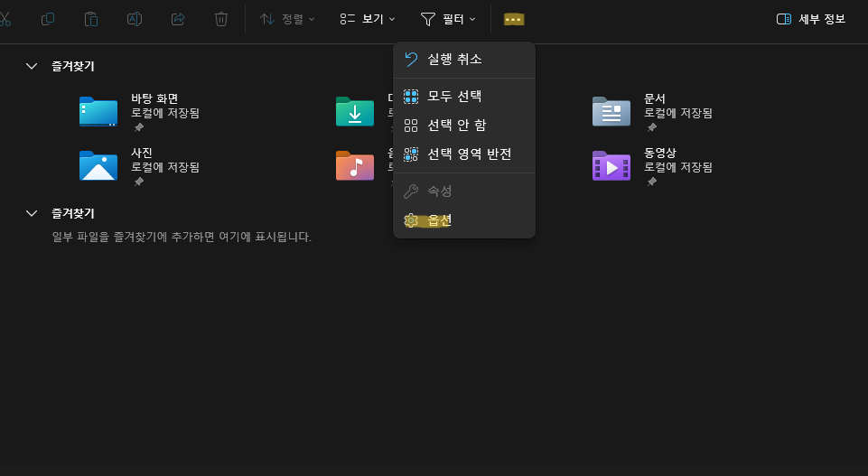
Task: Click the 로컬에 저장됨 status under 문서
Action: click(x=678, y=113)
